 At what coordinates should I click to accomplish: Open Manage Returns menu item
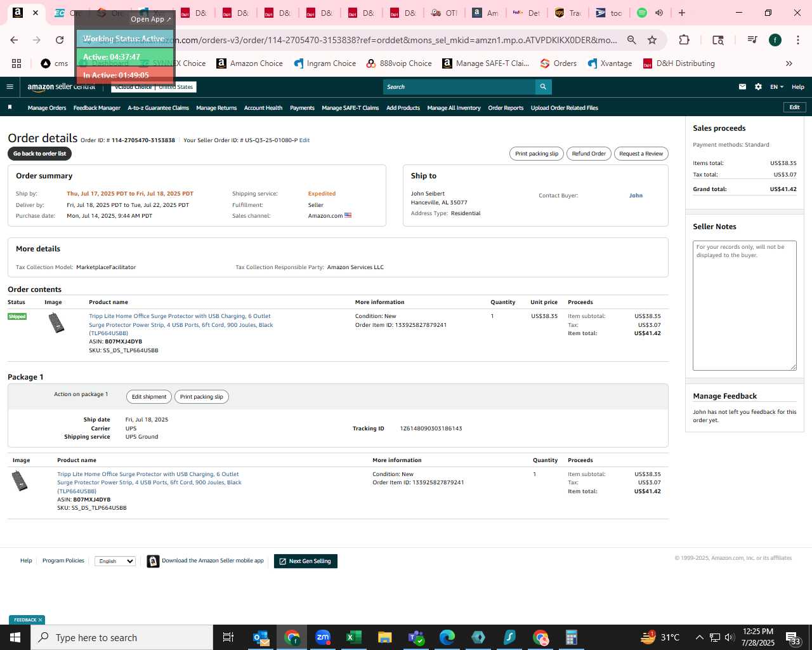pyautogui.click(x=216, y=108)
